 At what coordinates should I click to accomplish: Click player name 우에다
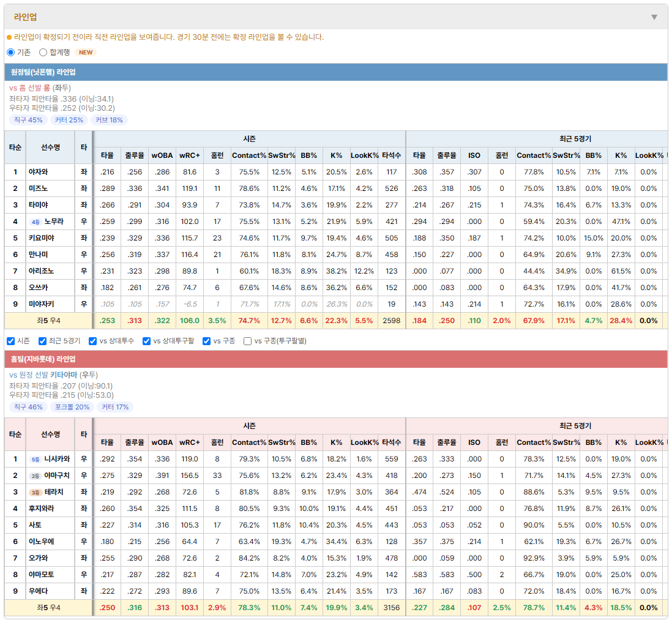coord(39,591)
